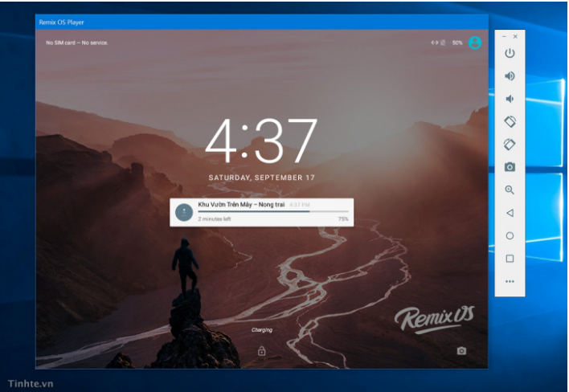Rotate the screen using the lower rotate icon
Viewport: 569px width, 392px height.
(x=510, y=145)
